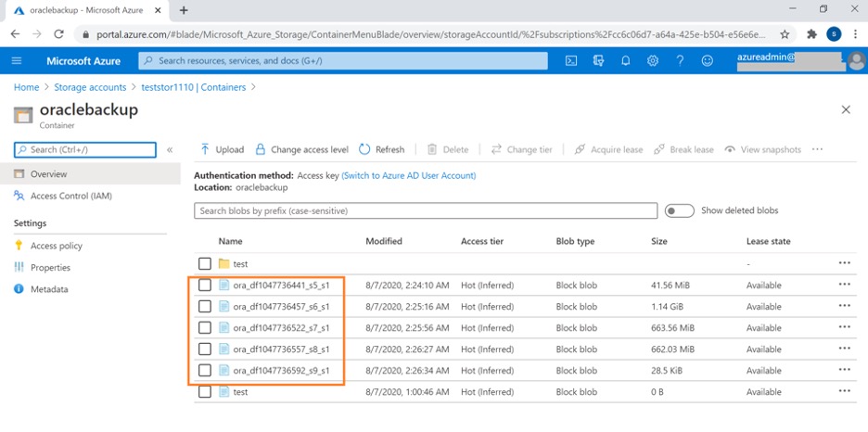Open Access policy under Settings
Viewport: 868px width, 432px height.
click(x=56, y=246)
